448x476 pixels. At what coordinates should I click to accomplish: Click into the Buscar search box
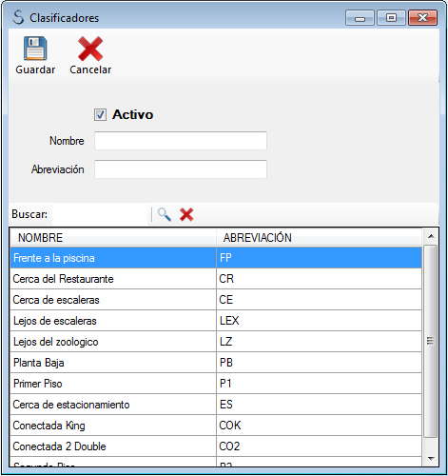tap(100, 214)
